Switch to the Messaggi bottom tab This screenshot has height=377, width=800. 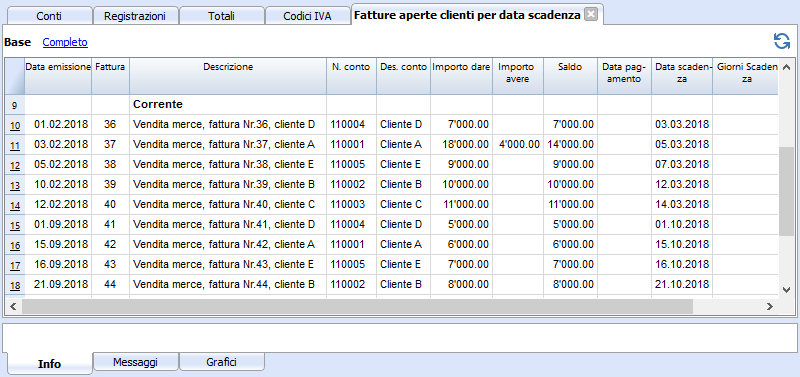[x=135, y=362]
